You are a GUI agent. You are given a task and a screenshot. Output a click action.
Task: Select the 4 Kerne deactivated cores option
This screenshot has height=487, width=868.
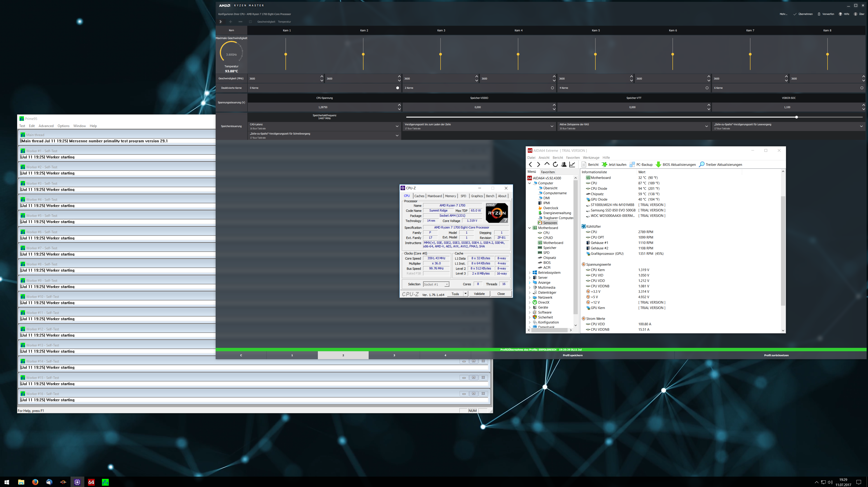[707, 88]
